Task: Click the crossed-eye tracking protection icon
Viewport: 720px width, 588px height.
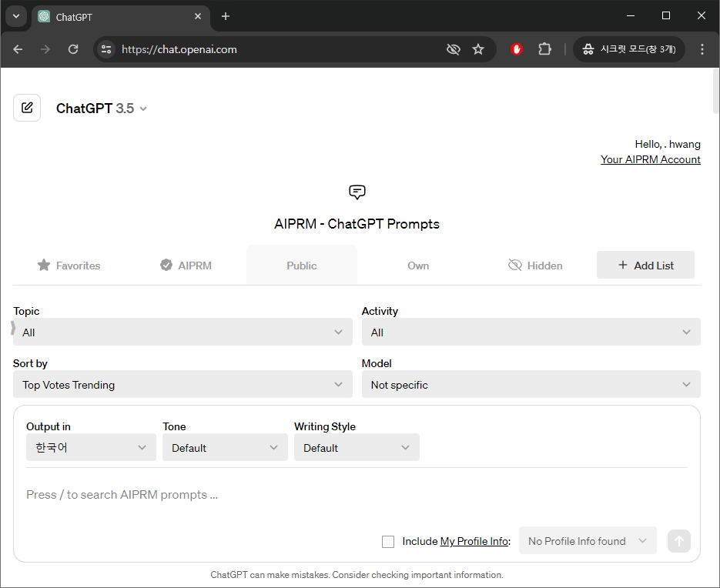Action: point(454,49)
